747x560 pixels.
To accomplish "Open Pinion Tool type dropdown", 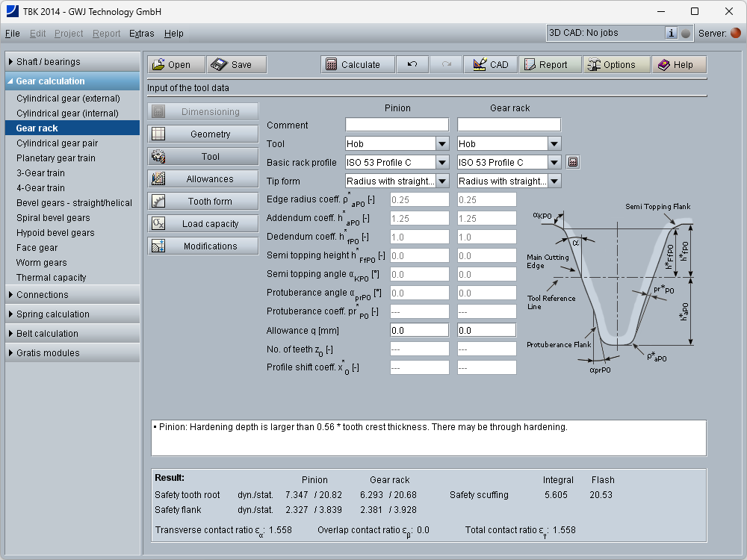I will click(x=442, y=144).
